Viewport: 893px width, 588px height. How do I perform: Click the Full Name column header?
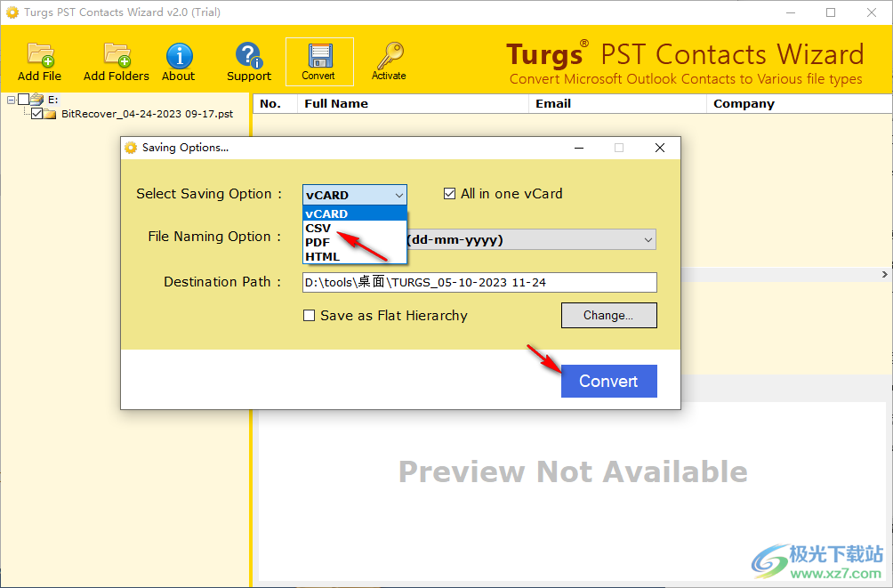click(413, 104)
